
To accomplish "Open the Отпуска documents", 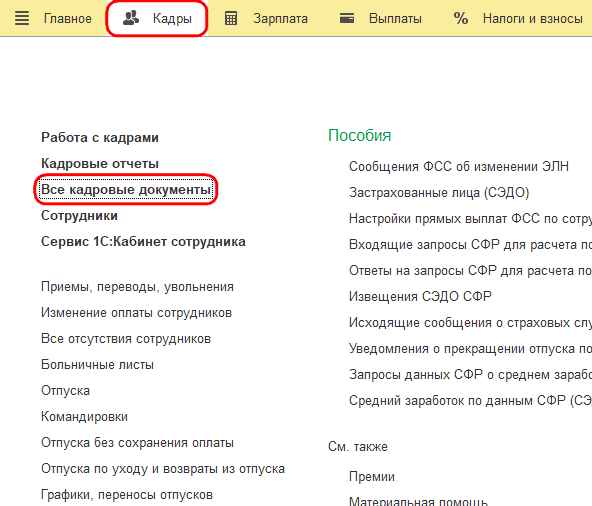I will pos(65,390).
